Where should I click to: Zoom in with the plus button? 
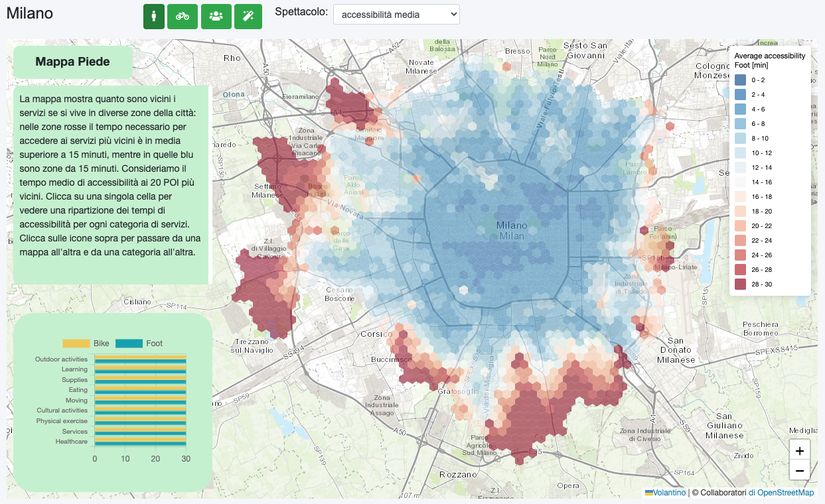(x=800, y=451)
